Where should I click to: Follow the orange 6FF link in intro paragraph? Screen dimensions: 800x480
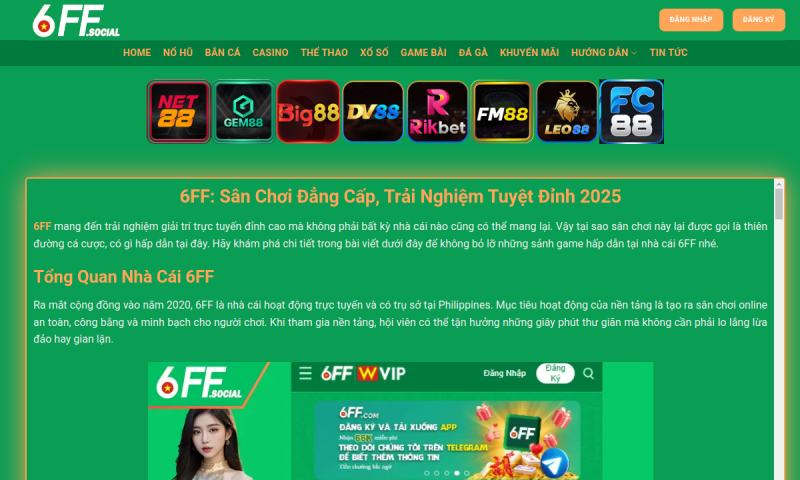click(42, 226)
